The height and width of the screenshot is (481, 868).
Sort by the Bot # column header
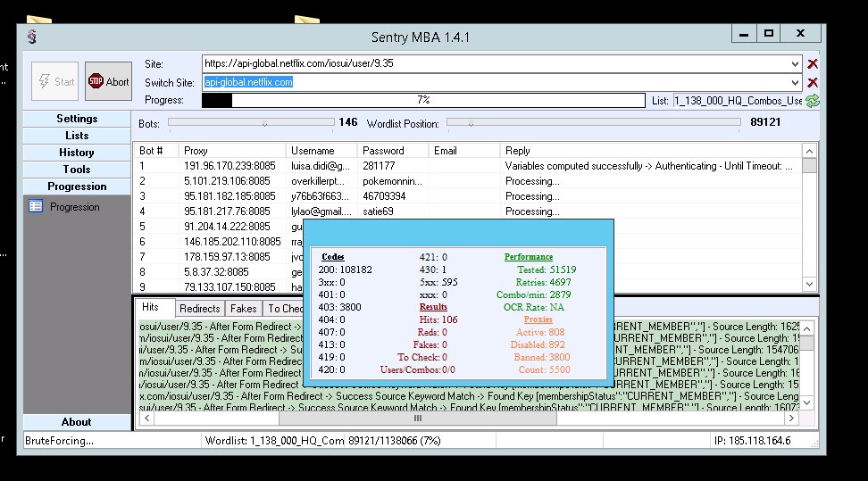[156, 151]
